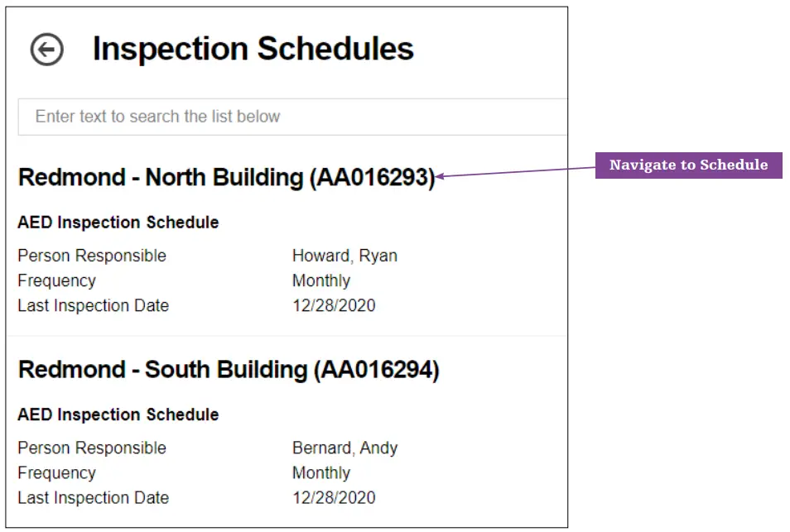Open Redmond - South Building (AA016294) schedule
The image size is (790, 532).
pos(229,370)
